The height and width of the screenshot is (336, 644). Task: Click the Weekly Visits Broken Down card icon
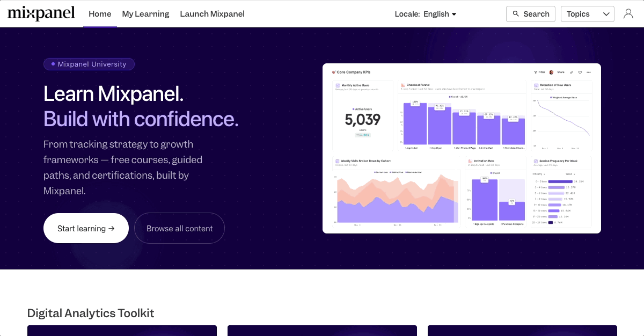click(x=338, y=161)
